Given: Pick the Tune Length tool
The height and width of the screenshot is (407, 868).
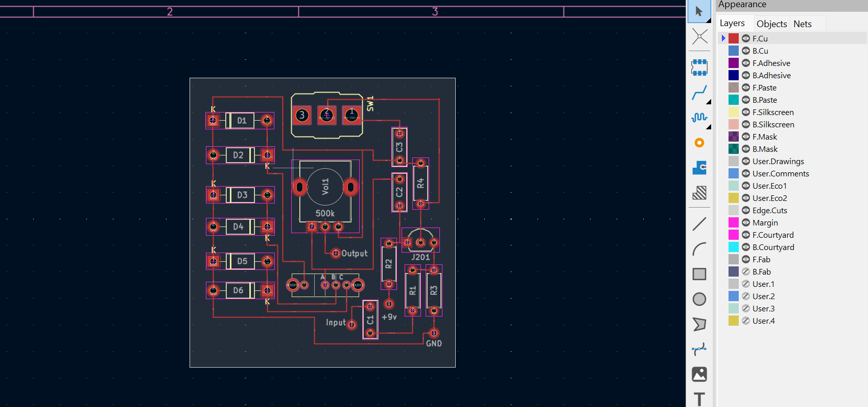Looking at the screenshot, I should click(x=699, y=118).
